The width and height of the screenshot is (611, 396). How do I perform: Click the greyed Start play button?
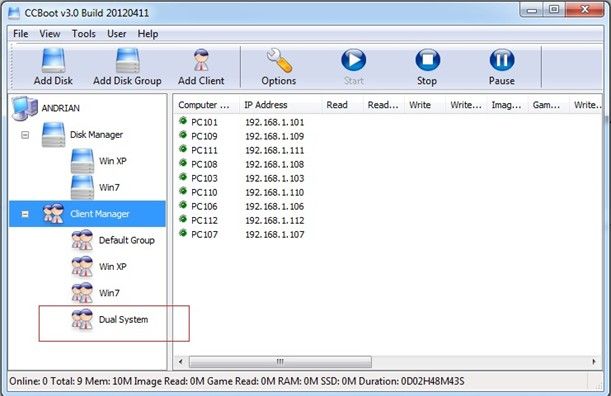point(353,60)
